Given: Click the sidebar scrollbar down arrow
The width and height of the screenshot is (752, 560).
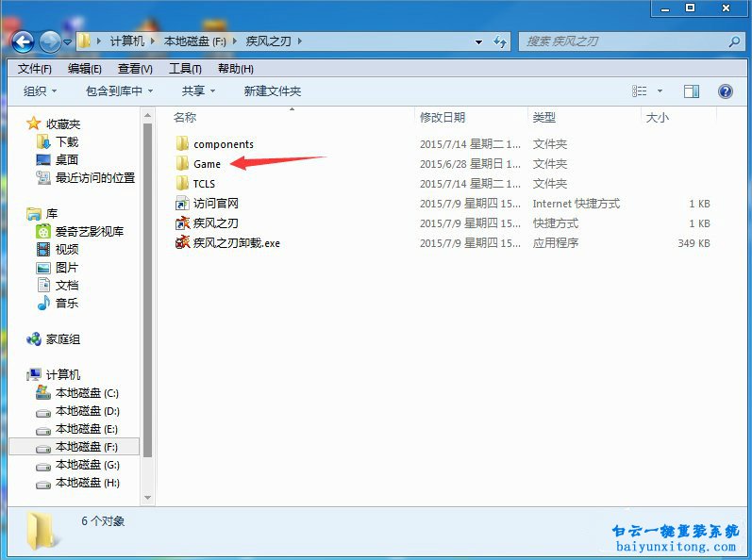Looking at the screenshot, I should 147,498.
